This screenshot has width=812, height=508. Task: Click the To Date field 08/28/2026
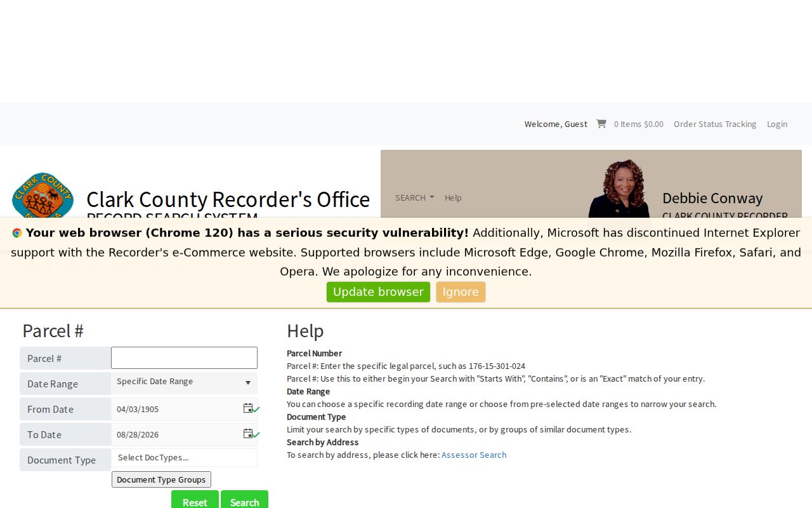click(176, 434)
